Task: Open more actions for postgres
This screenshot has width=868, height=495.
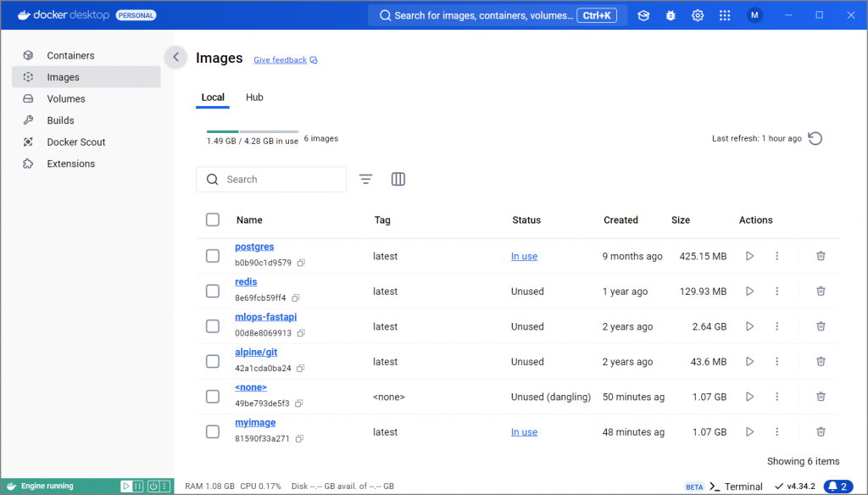Action: [x=776, y=256]
